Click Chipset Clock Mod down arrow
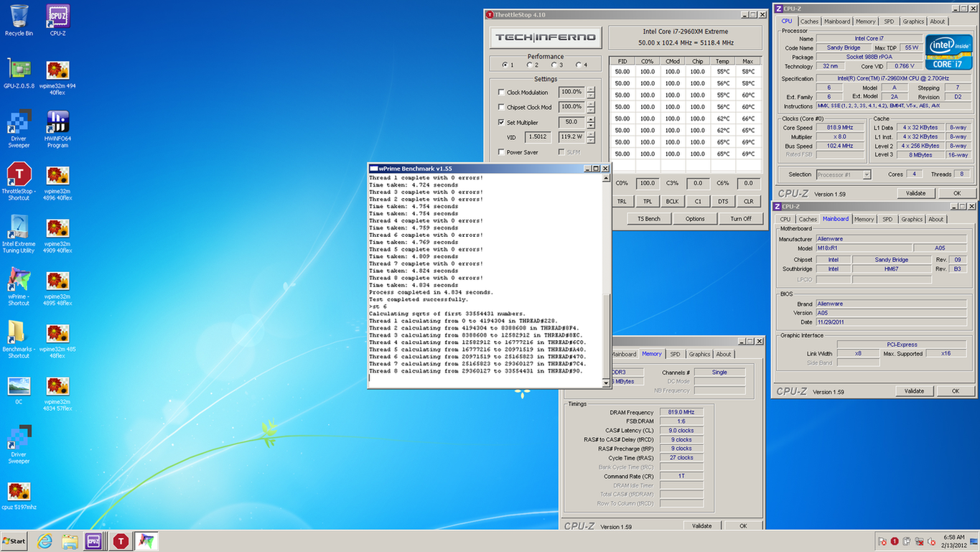Screen dimensions: 980x552 [x=591, y=110]
